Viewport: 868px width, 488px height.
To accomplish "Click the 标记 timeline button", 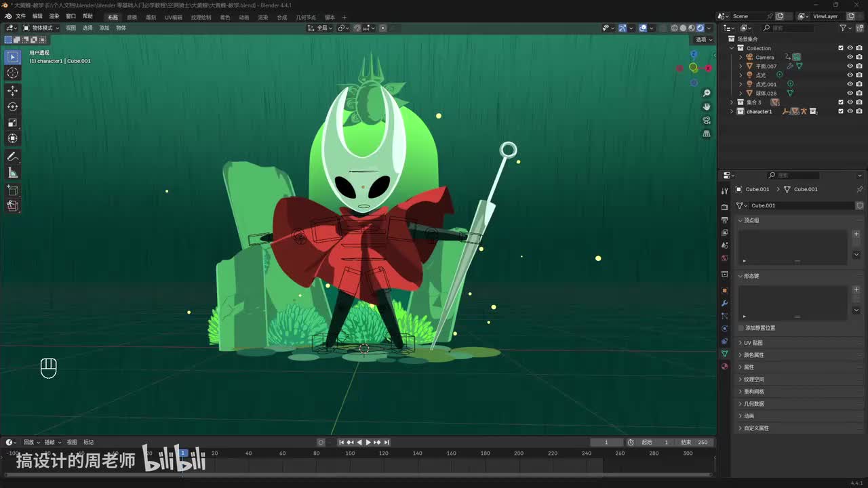I will (x=88, y=442).
